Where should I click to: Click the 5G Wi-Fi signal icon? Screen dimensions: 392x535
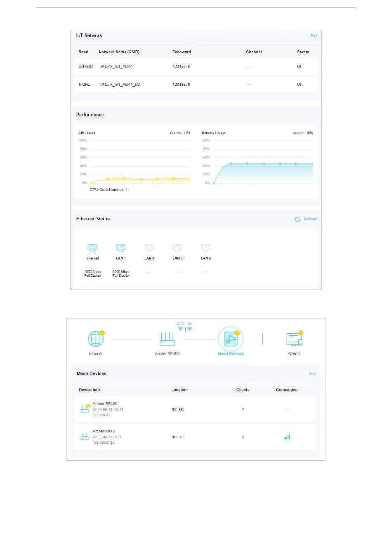pos(190,329)
